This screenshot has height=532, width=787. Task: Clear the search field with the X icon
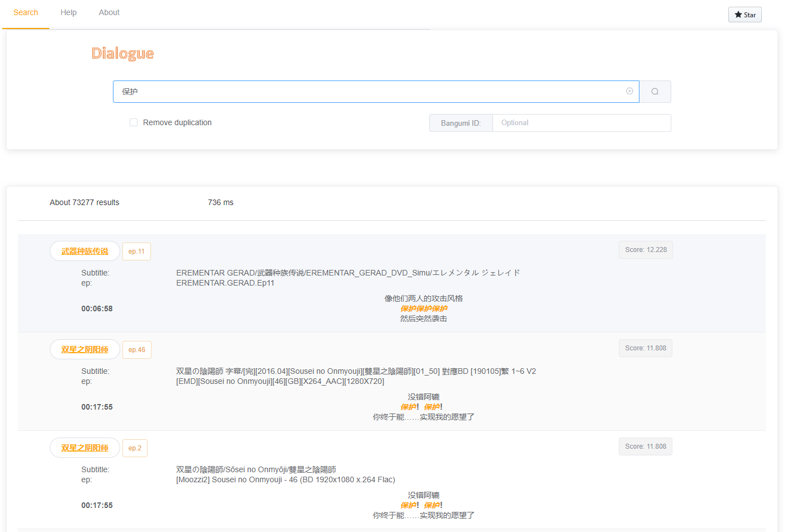click(x=629, y=91)
